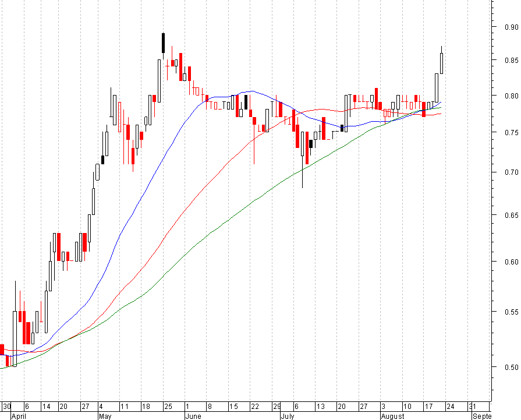Viewport: 521px width, 420px height.
Task: Click the date label 17 in August
Action: pyautogui.click(x=428, y=407)
